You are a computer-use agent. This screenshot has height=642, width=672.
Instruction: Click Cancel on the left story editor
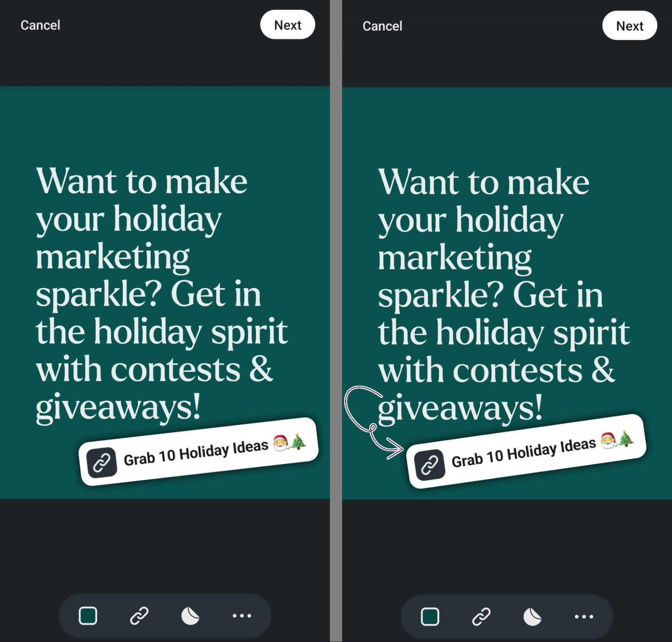tap(40, 25)
